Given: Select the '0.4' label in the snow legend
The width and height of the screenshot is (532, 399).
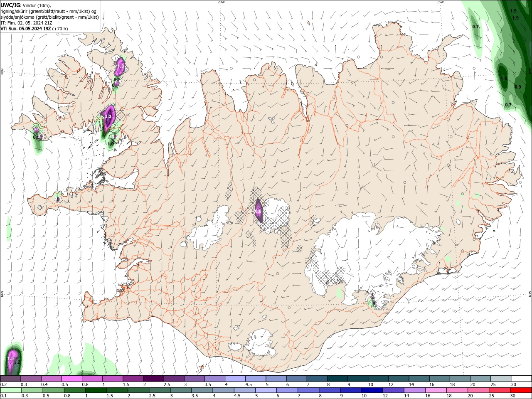Looking at the screenshot, I should click(44, 384).
